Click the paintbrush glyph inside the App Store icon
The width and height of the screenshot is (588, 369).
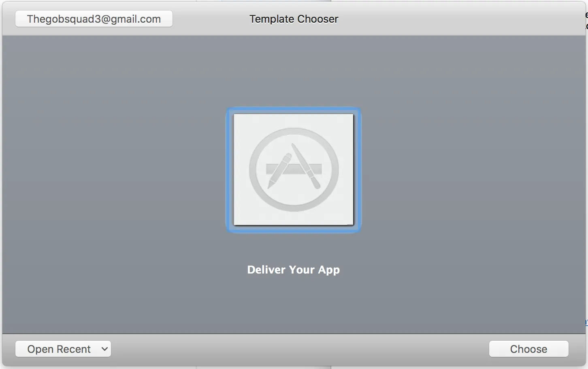[307, 166]
